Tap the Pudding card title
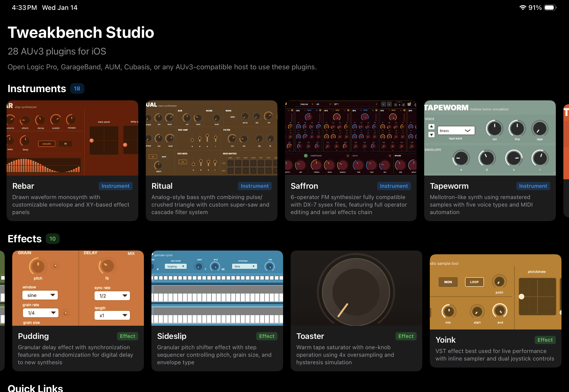The height and width of the screenshot is (392, 569). pos(33,336)
